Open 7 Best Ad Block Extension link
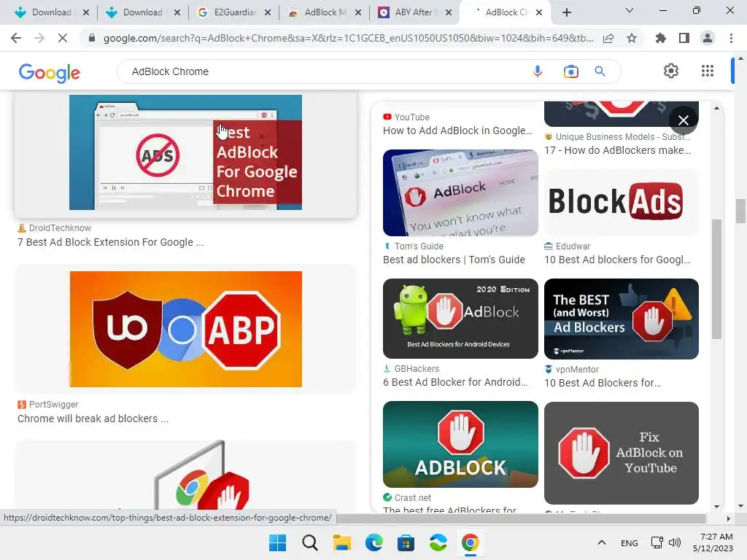This screenshot has width=747, height=560. [x=111, y=242]
